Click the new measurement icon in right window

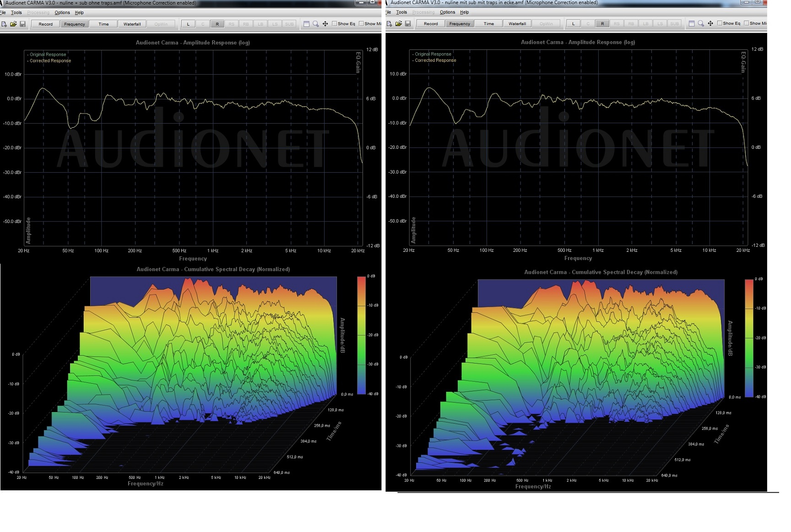(x=389, y=23)
